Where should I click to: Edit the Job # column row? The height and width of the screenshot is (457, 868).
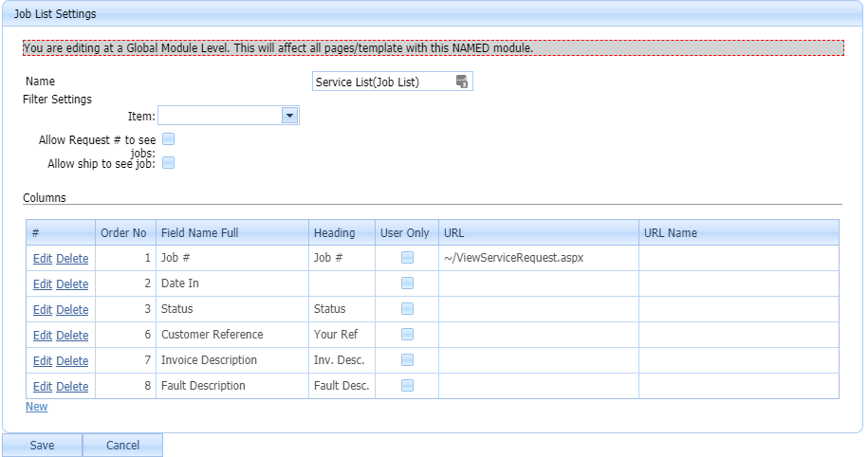(43, 258)
